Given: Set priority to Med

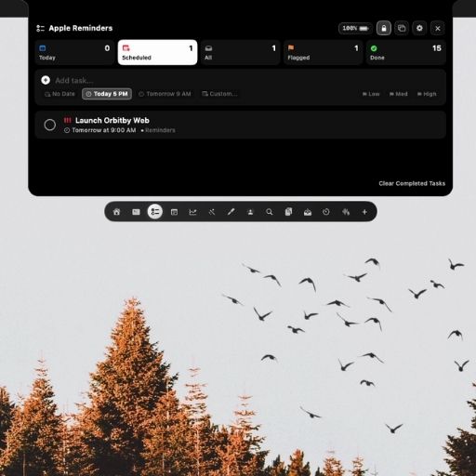Looking at the screenshot, I should point(399,94).
